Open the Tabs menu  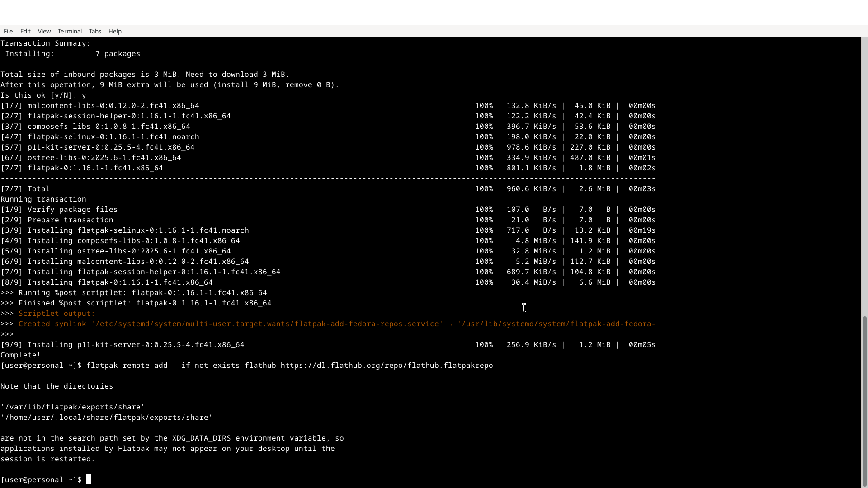[95, 31]
